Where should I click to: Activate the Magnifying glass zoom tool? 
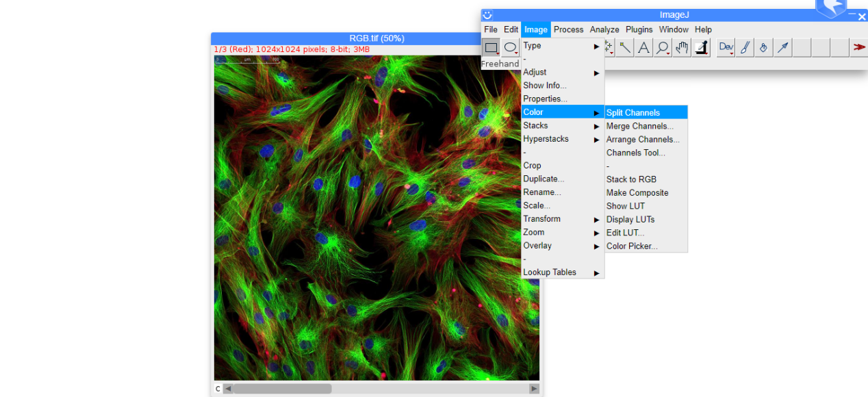(x=662, y=47)
